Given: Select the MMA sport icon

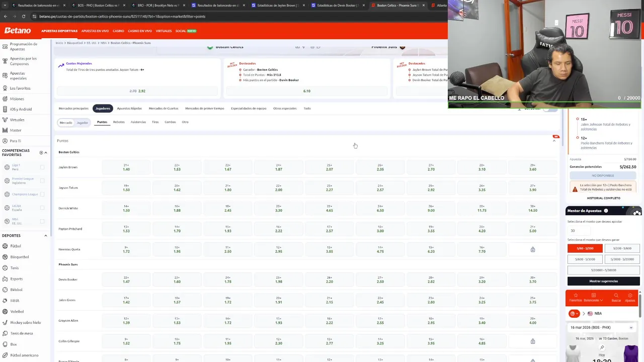Looking at the screenshot, I should coord(5,301).
